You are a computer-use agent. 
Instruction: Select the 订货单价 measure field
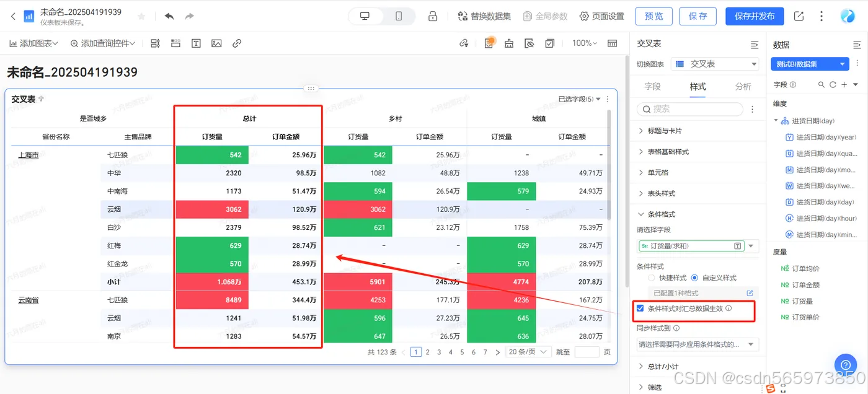coord(800,317)
